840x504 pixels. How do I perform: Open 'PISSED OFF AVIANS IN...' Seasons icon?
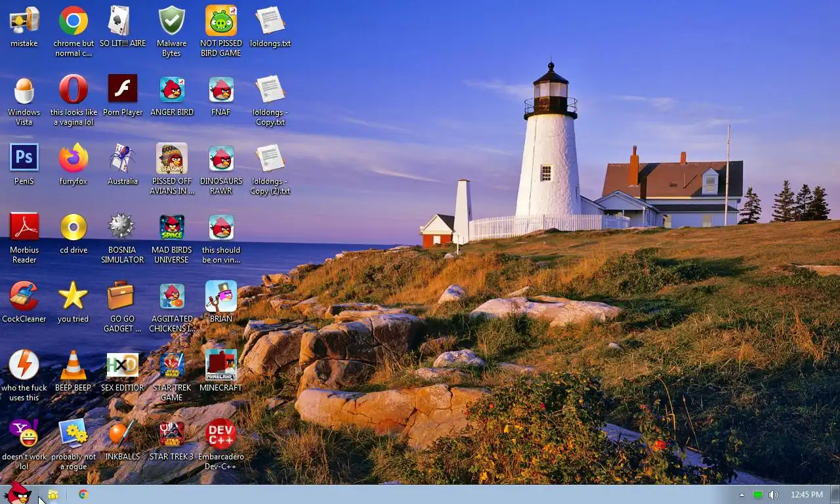(x=172, y=169)
